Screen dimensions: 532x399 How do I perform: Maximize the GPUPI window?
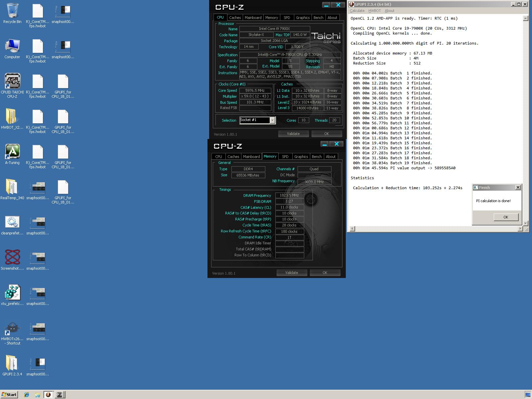coord(519,4)
